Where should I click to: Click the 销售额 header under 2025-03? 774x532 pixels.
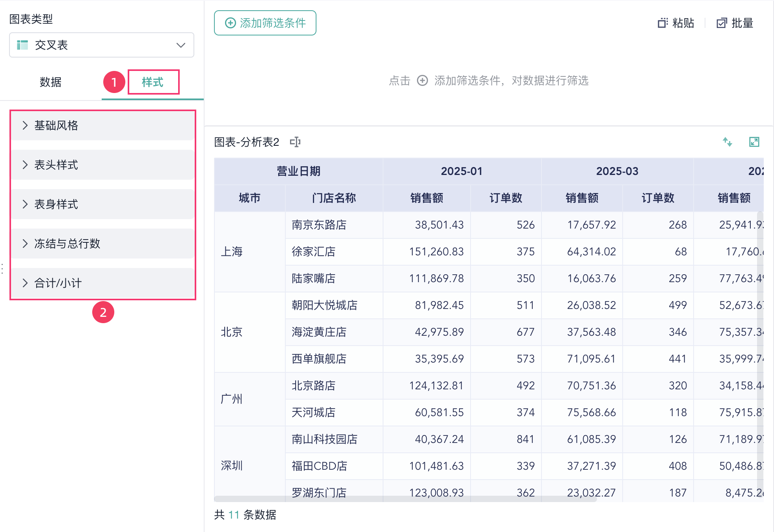pos(582,198)
